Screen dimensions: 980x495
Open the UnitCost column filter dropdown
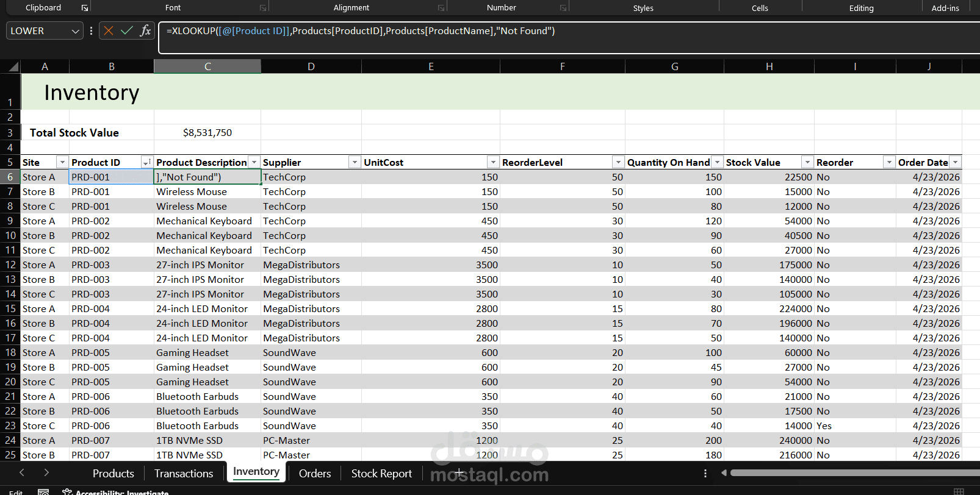[493, 162]
